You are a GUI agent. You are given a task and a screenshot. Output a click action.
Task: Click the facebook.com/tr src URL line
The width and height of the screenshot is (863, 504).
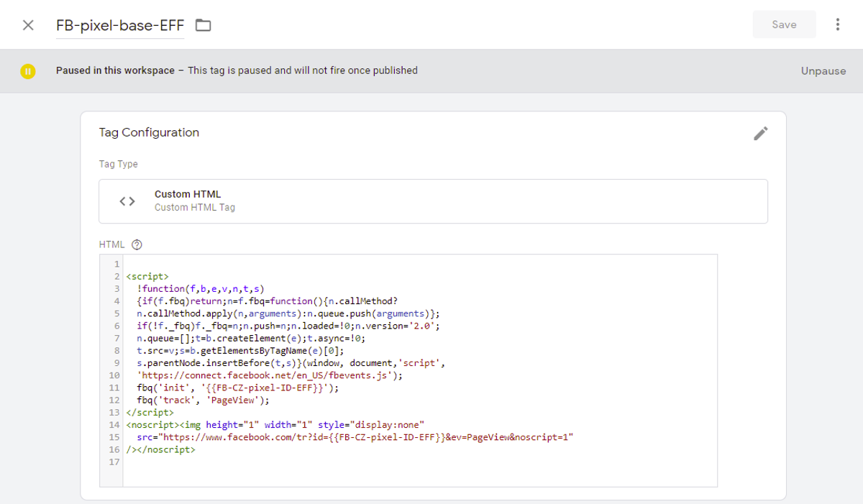point(355,437)
